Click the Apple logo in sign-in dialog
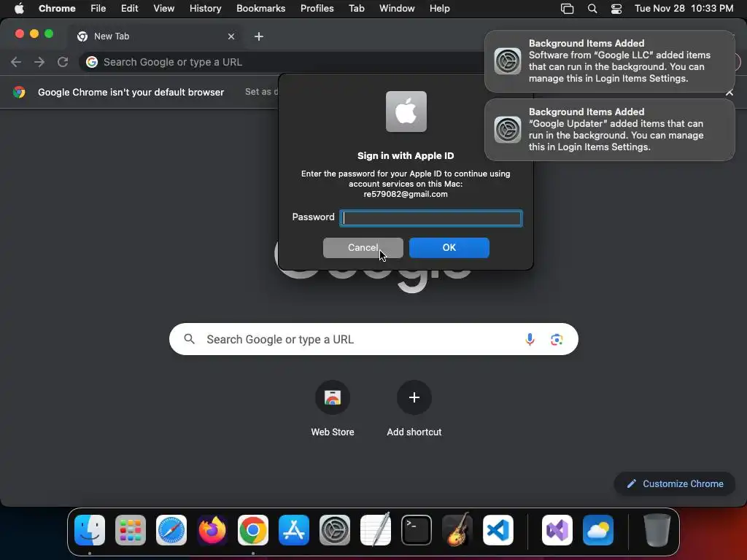 tap(406, 112)
